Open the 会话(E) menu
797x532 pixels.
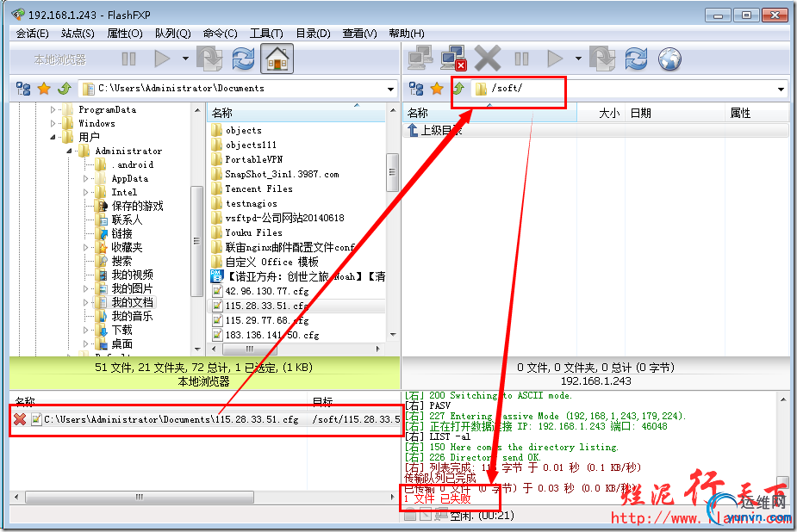click(32, 34)
